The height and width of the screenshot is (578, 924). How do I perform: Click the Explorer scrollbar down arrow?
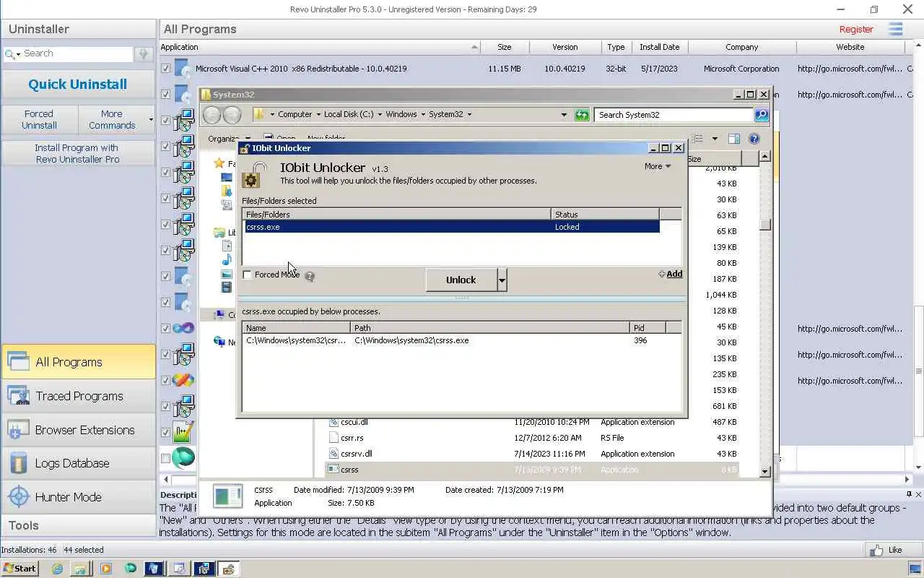click(x=765, y=471)
